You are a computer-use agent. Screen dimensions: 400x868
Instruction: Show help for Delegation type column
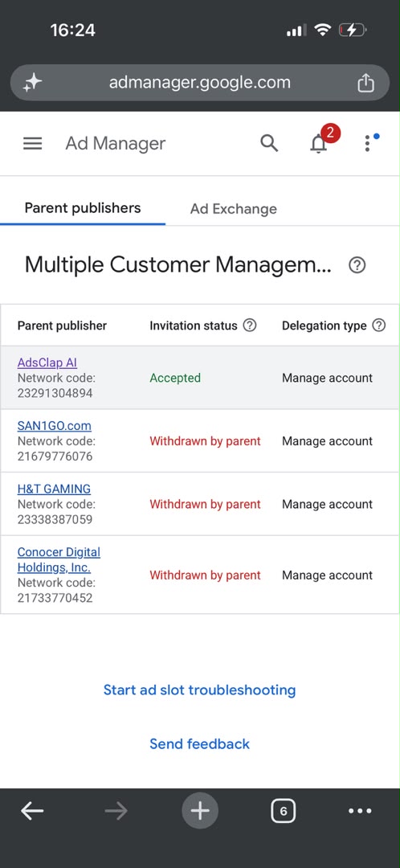point(379,325)
